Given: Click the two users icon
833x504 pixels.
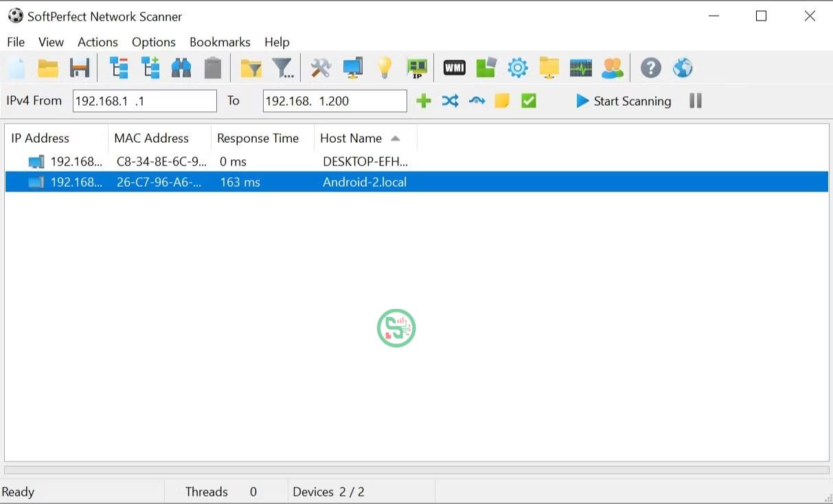Looking at the screenshot, I should pos(613,68).
